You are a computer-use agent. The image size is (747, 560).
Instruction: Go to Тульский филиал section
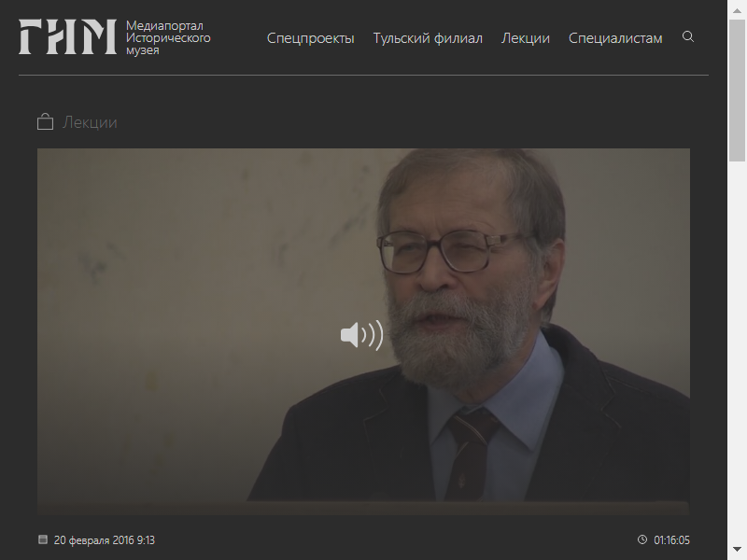click(x=428, y=38)
